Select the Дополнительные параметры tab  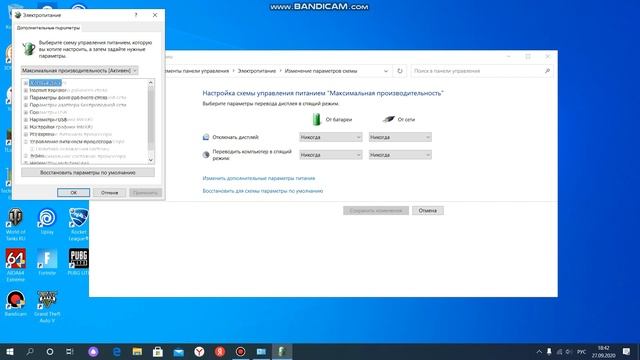point(48,28)
